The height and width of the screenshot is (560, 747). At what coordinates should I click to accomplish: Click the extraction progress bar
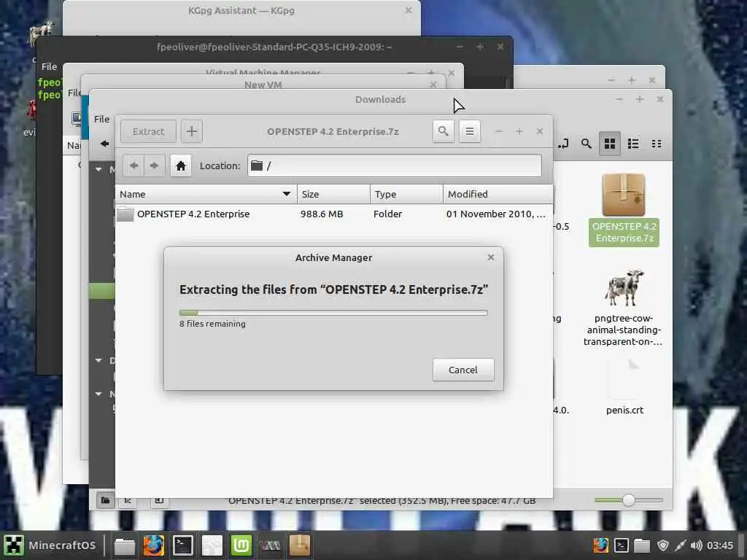(x=333, y=313)
